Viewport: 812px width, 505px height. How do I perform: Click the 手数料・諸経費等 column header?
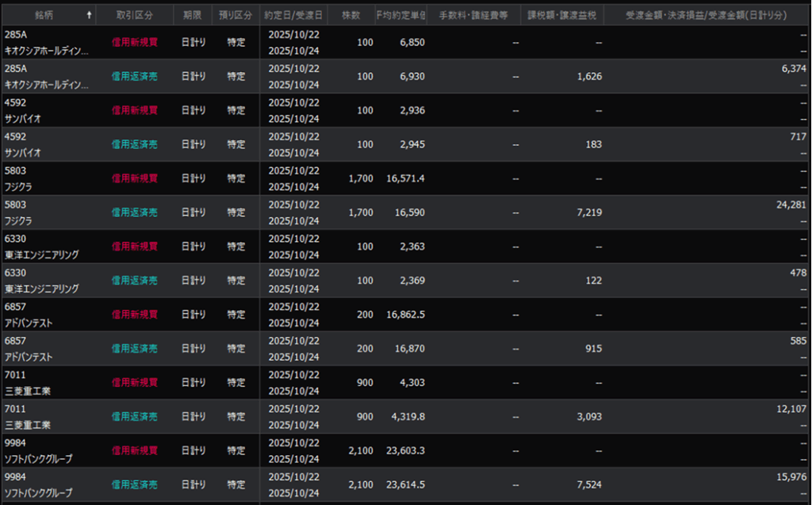point(473,14)
